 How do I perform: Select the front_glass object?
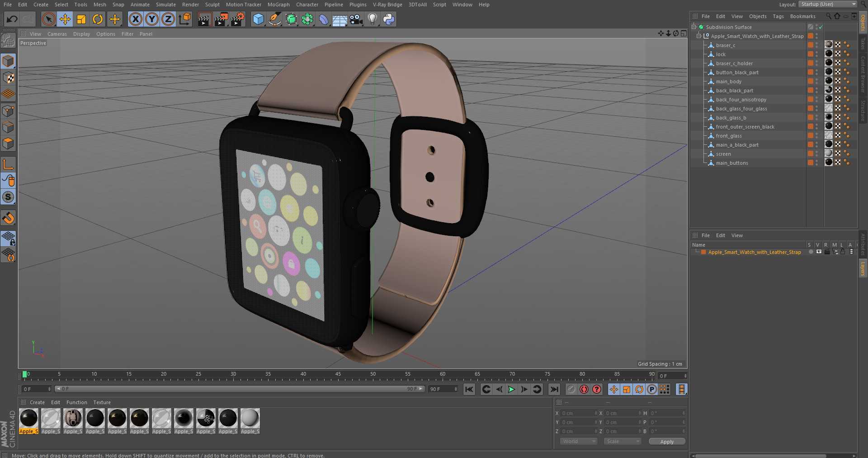(728, 136)
